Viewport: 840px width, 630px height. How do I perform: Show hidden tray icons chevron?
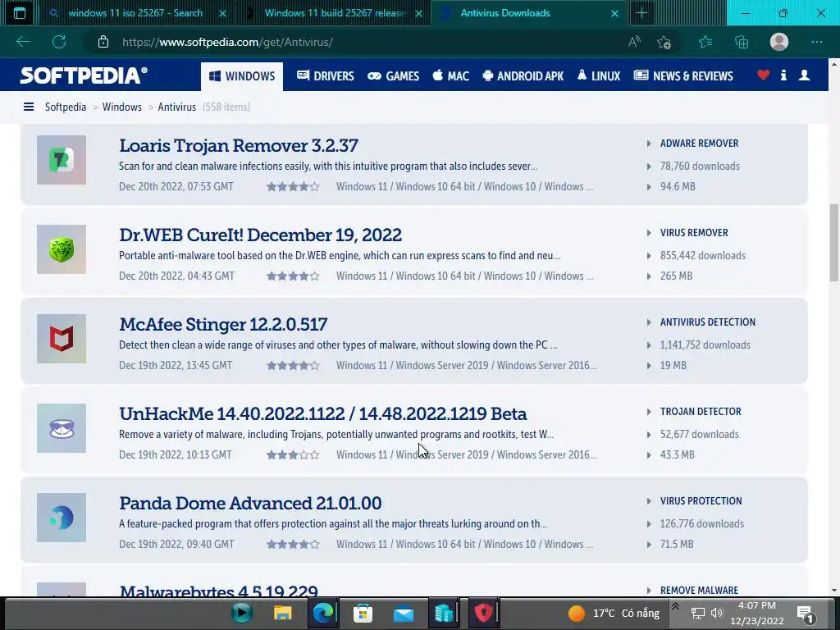676,606
